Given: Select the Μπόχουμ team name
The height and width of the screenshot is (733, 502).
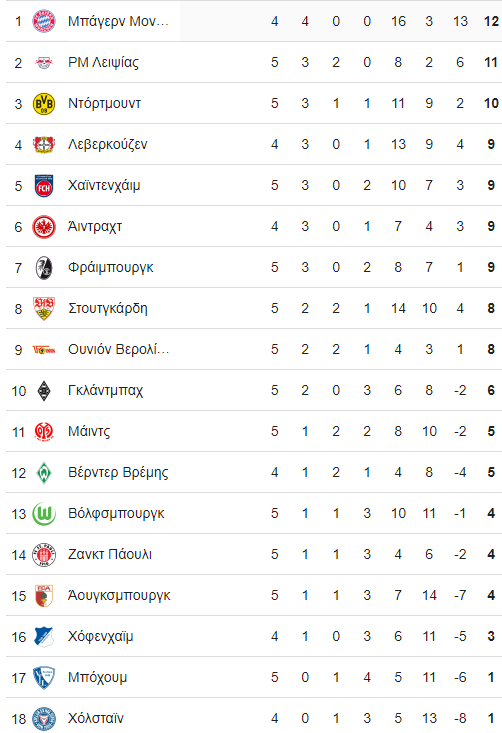Looking at the screenshot, I should [97, 678].
